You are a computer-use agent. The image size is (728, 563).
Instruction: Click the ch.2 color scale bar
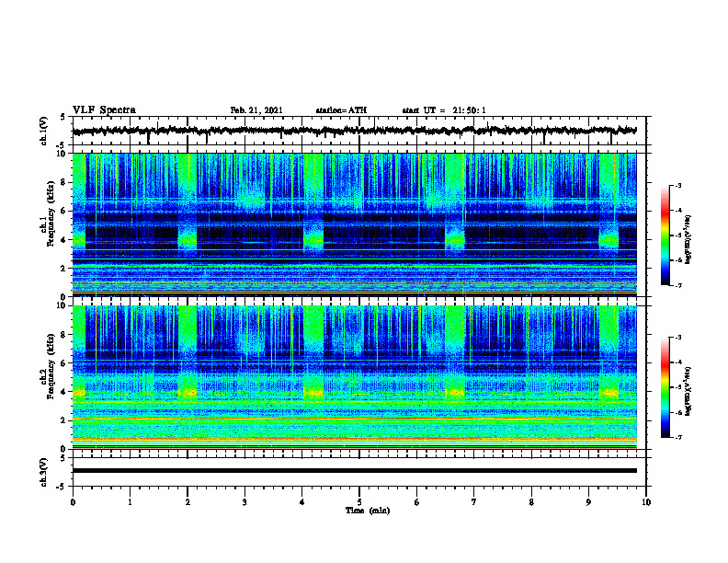[665, 387]
